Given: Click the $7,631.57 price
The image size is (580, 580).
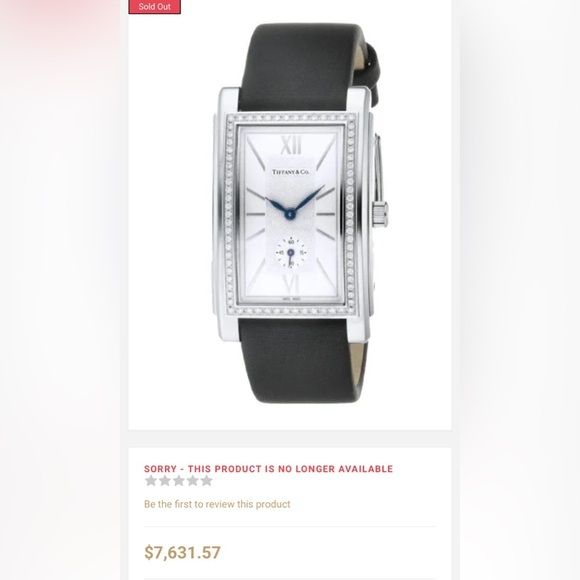Looking at the screenshot, I should pyautogui.click(x=182, y=552).
